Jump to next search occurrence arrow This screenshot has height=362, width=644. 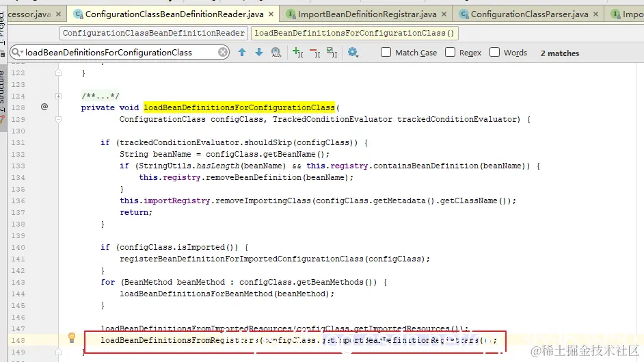pyautogui.click(x=259, y=53)
